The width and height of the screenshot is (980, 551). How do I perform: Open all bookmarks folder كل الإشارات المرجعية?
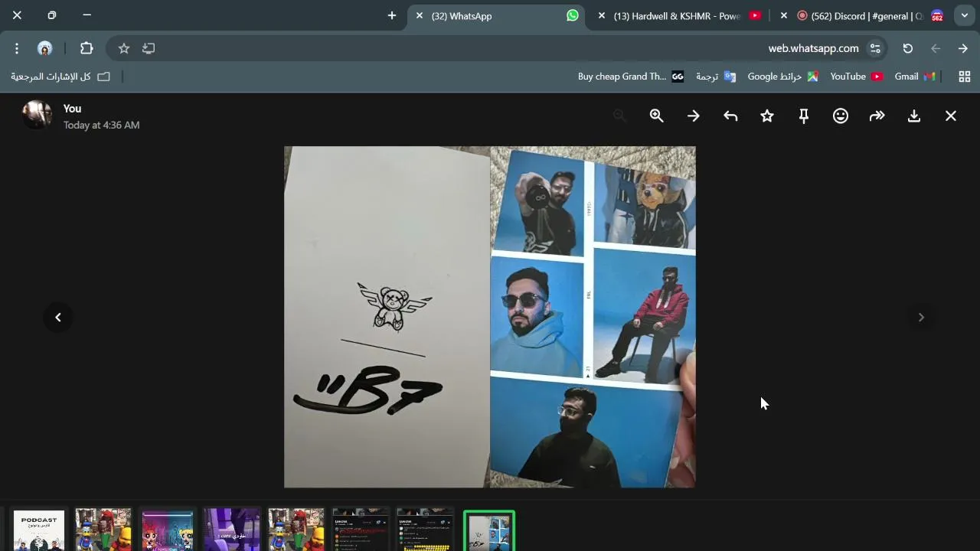(x=60, y=77)
